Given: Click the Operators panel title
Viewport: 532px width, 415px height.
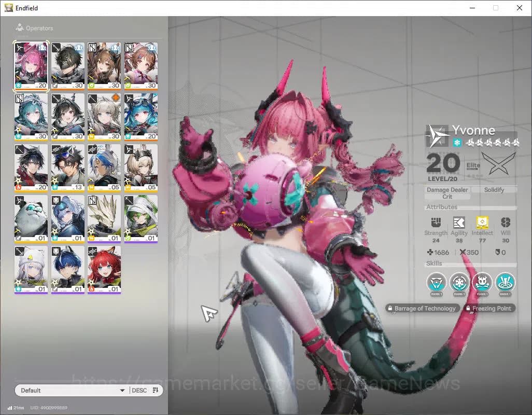Looking at the screenshot, I should [39, 28].
